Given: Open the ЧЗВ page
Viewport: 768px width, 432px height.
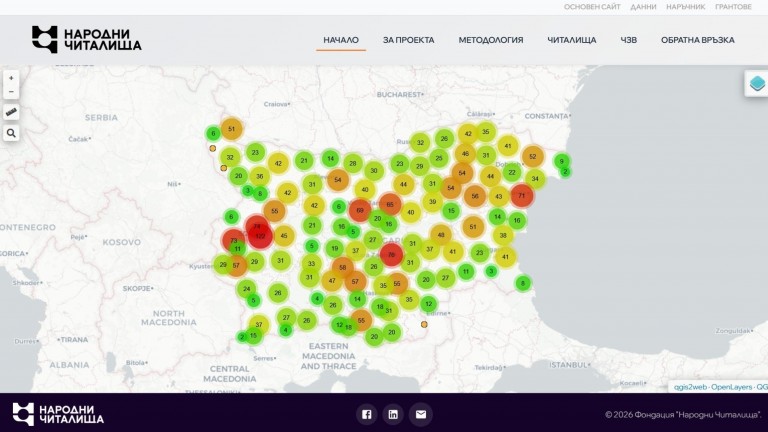Looking at the screenshot, I should click(x=628, y=40).
